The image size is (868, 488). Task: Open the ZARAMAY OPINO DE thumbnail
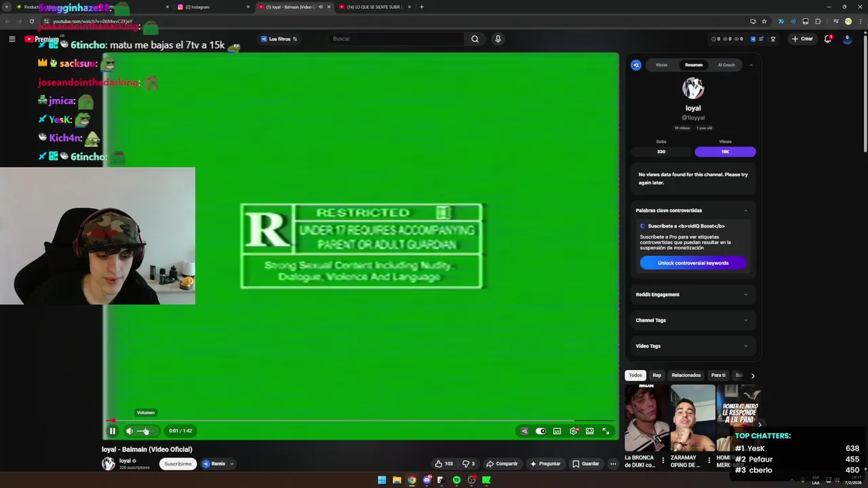[x=692, y=418]
